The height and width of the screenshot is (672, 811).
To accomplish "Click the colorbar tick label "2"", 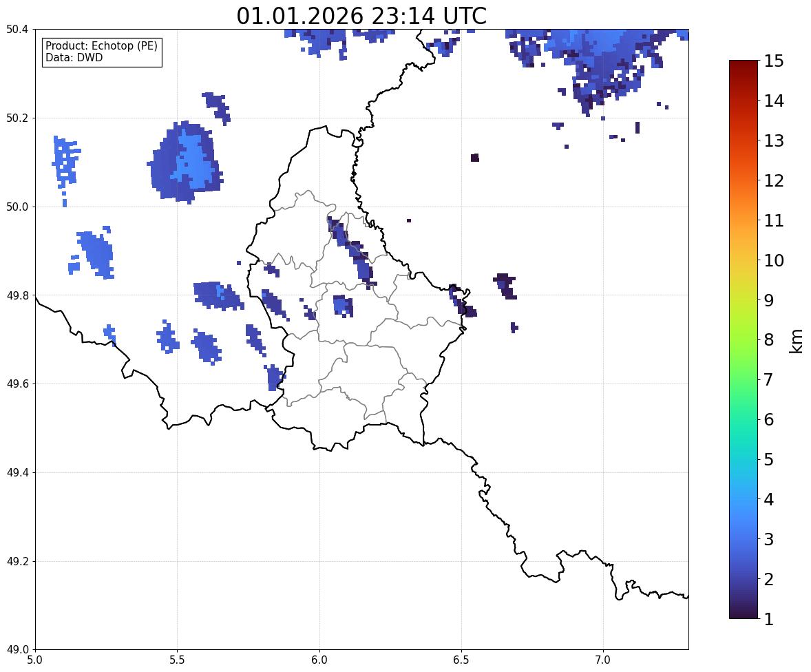I will point(769,579).
